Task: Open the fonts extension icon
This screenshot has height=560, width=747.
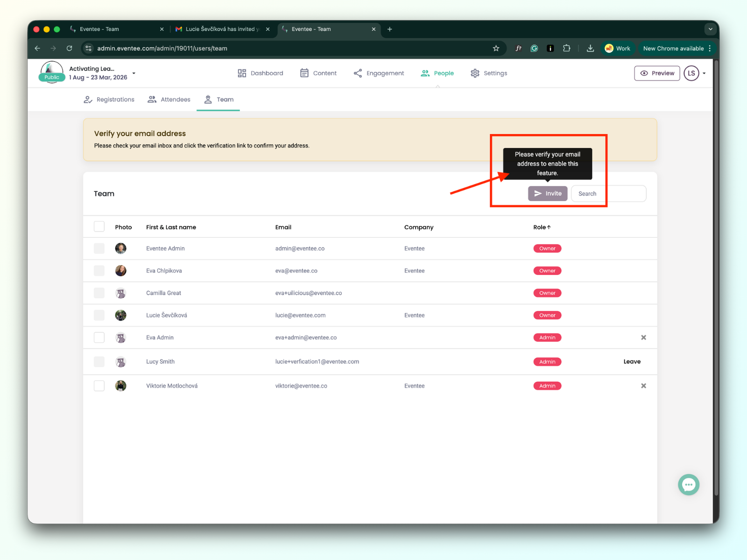Action: (x=519, y=49)
